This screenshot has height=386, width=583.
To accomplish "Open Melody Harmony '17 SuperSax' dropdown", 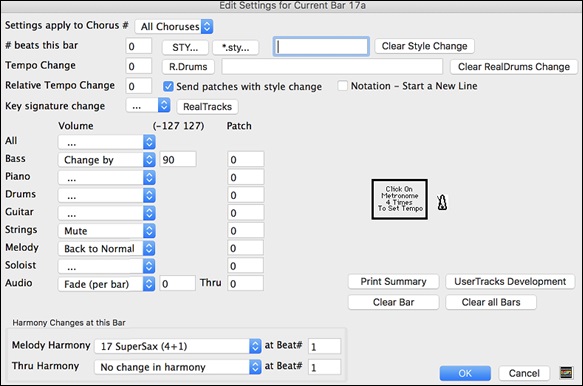I will click(178, 346).
